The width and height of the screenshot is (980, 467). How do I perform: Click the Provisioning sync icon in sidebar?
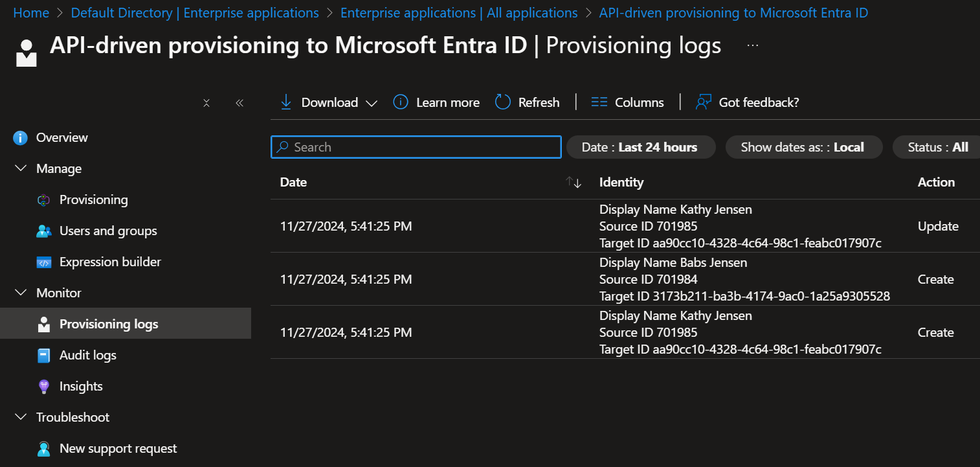(x=43, y=200)
